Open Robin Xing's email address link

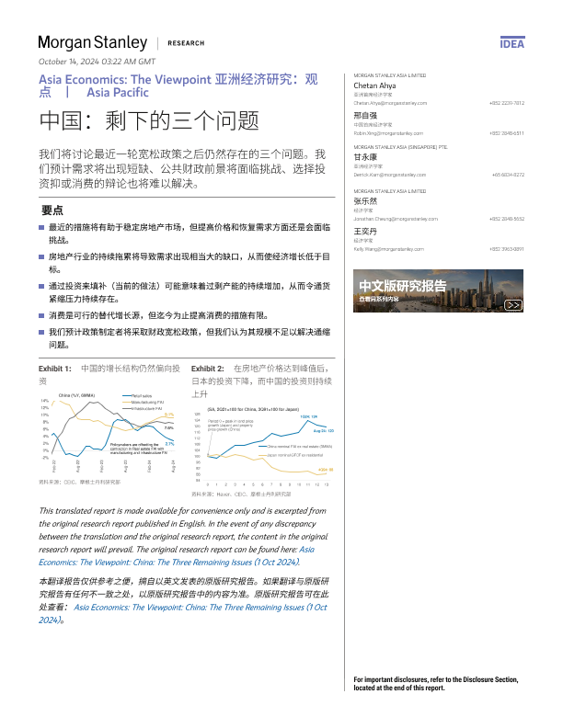[x=389, y=133]
